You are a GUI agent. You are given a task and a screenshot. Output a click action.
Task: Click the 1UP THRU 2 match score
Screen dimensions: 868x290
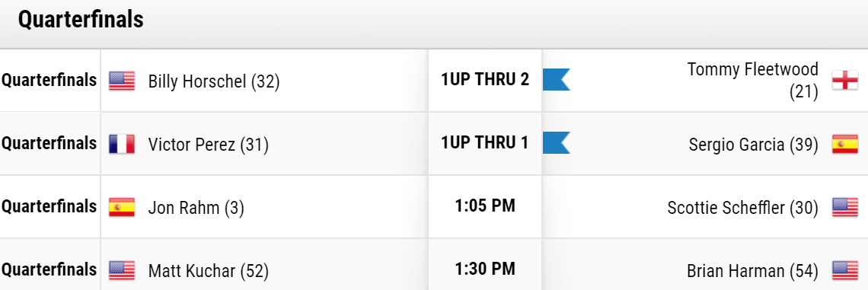click(x=485, y=80)
